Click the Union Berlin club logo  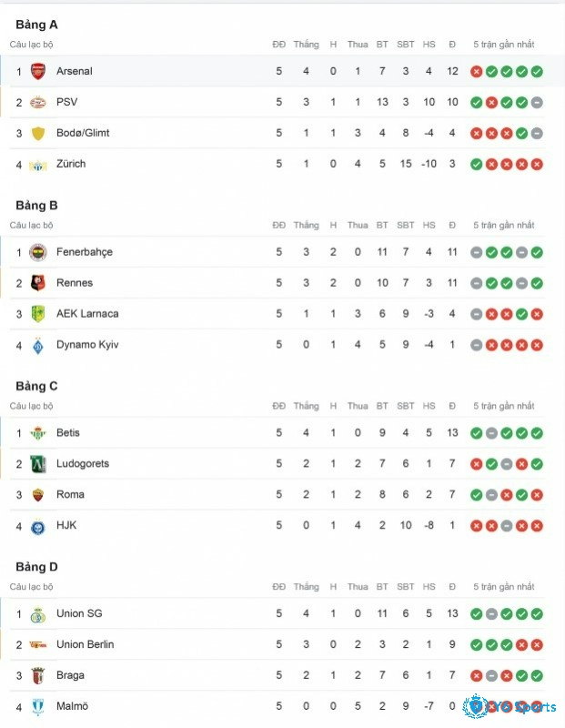(38, 644)
